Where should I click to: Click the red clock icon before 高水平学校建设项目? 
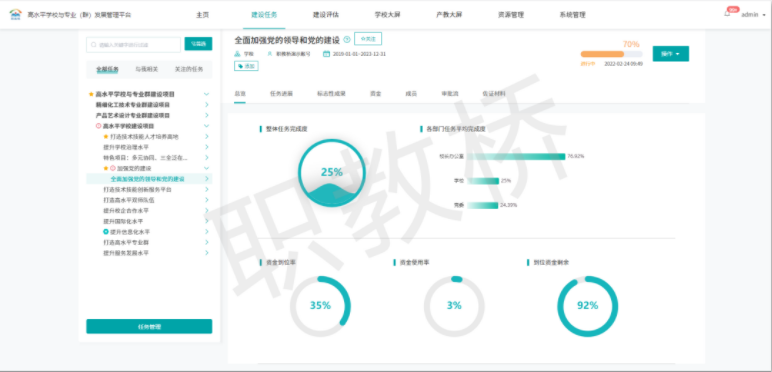point(98,126)
